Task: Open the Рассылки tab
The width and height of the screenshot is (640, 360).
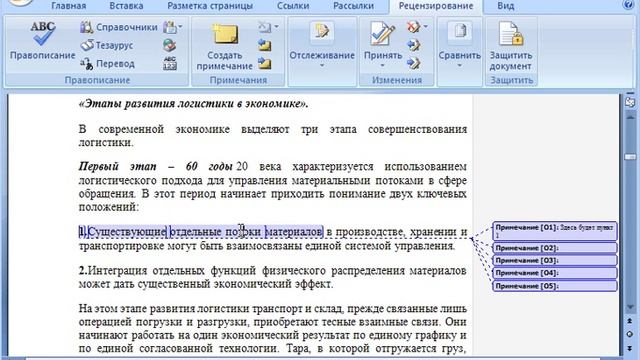Action: pos(353,6)
